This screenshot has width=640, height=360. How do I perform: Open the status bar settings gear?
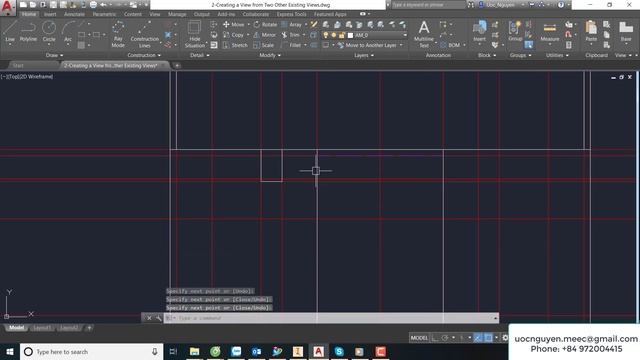(x=505, y=338)
